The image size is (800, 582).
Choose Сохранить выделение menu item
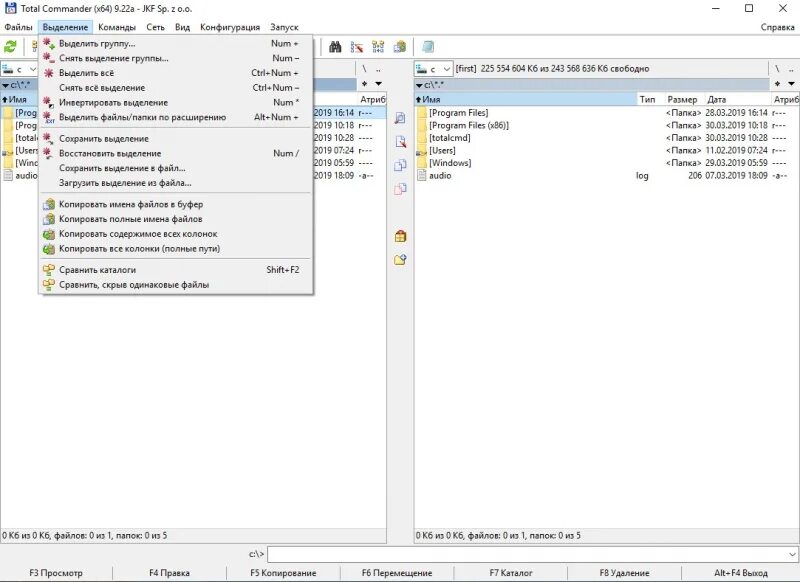[x=176, y=139]
